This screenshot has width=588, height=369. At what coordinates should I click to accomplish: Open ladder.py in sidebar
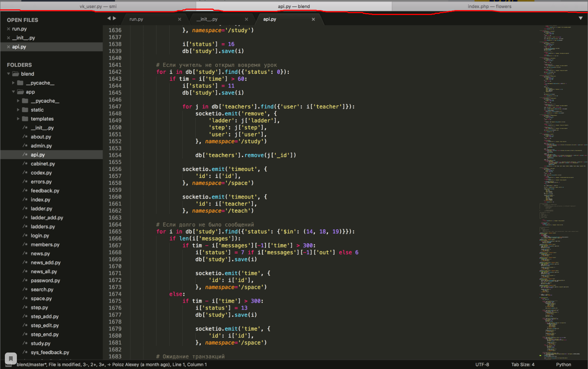point(42,209)
